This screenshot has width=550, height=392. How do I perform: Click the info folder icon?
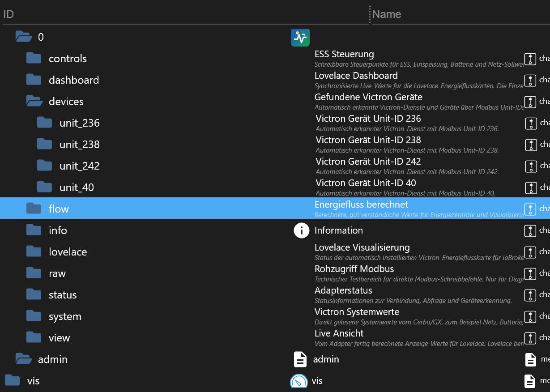[x=34, y=230]
